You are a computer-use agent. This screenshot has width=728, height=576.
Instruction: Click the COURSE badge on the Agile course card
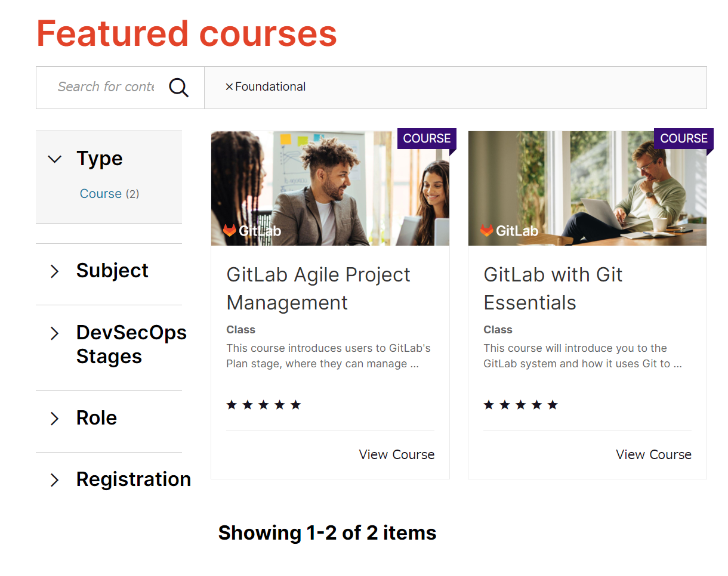click(x=426, y=138)
